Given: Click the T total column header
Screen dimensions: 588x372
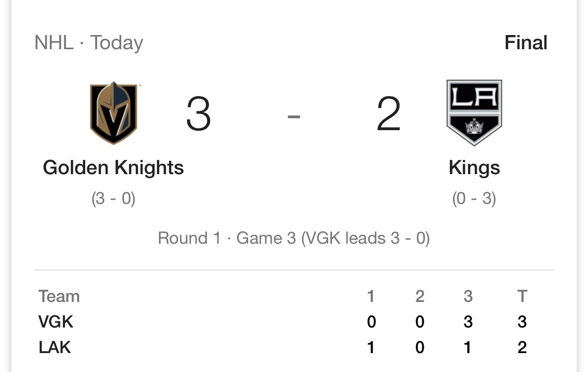Looking at the screenshot, I should pos(522,296).
